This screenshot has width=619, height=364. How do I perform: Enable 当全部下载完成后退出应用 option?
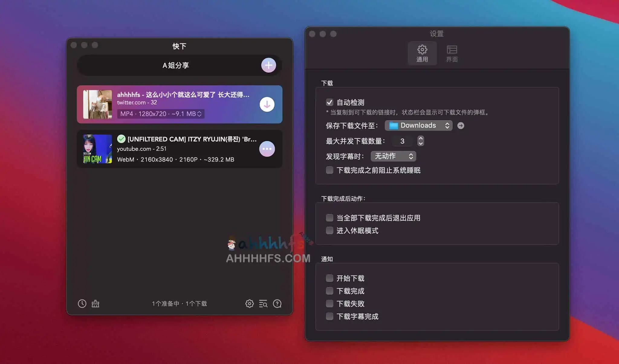[329, 217]
